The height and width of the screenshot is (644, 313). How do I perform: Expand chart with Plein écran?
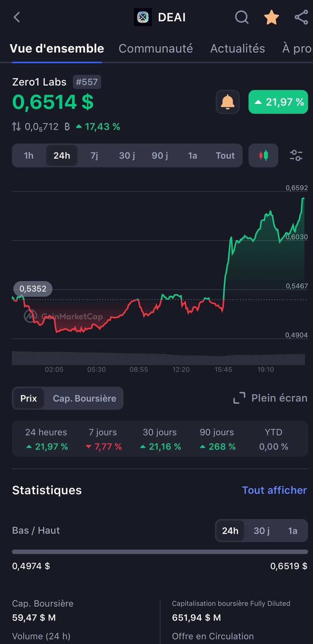click(271, 398)
